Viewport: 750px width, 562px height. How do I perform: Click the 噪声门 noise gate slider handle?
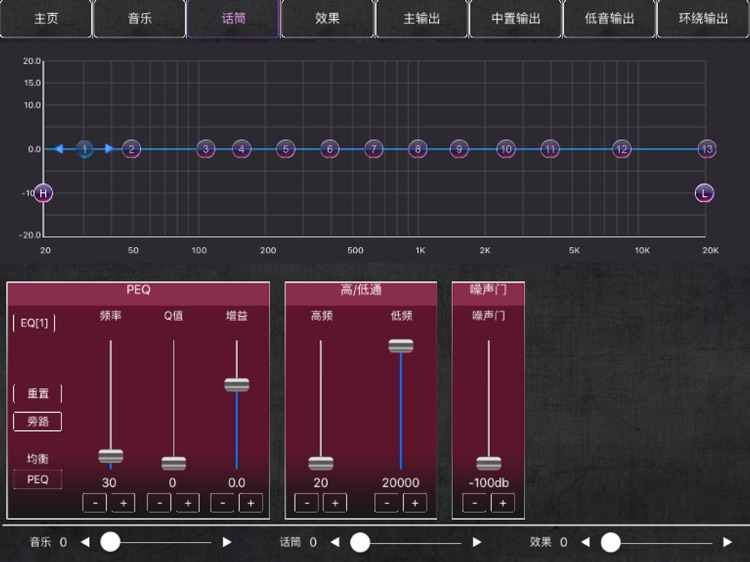coord(488,463)
